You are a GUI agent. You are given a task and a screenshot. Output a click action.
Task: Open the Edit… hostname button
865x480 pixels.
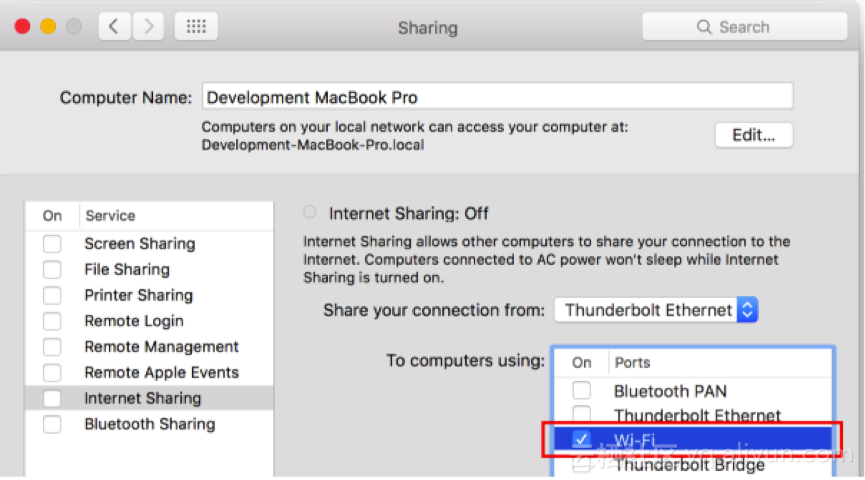click(x=754, y=135)
